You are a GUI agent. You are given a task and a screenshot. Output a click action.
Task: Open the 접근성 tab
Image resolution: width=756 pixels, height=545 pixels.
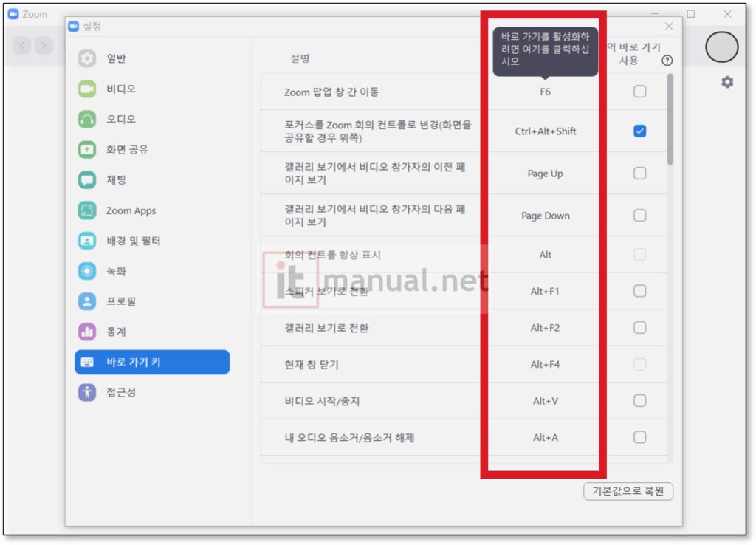(152, 392)
